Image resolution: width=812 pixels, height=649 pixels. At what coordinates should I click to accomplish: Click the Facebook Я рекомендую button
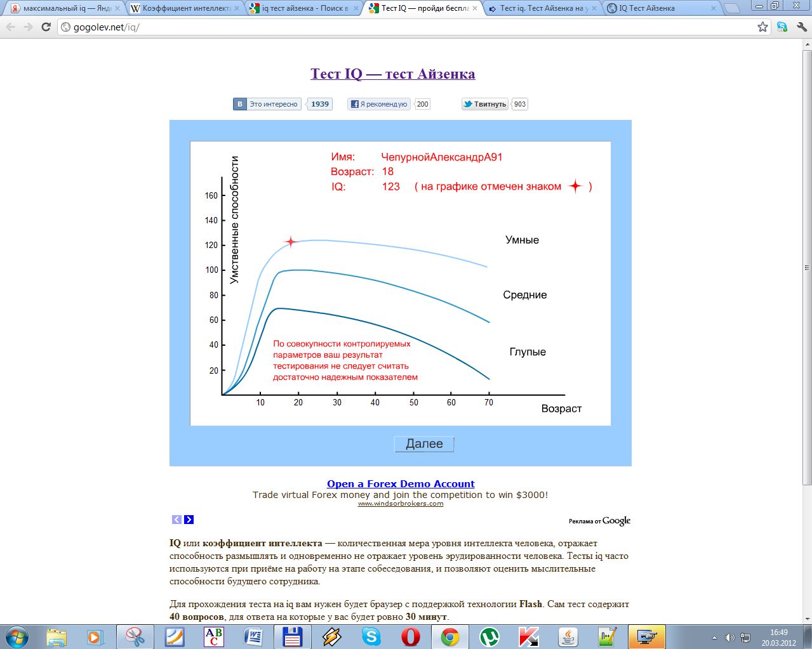point(379,104)
